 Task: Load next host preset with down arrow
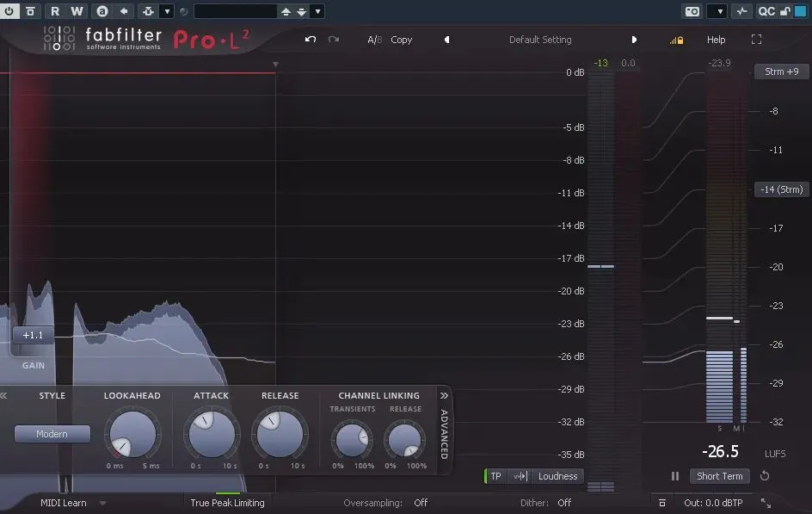click(x=301, y=11)
